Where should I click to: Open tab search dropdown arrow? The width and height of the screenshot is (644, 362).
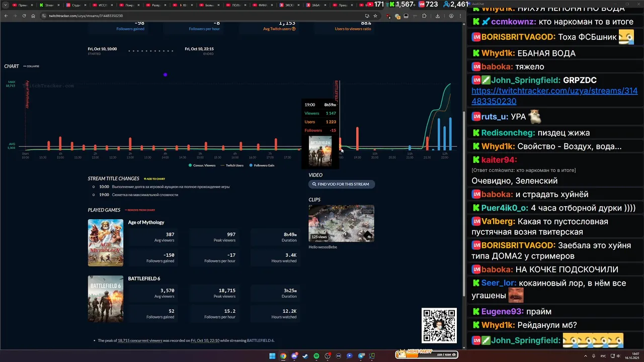pos(6,5)
